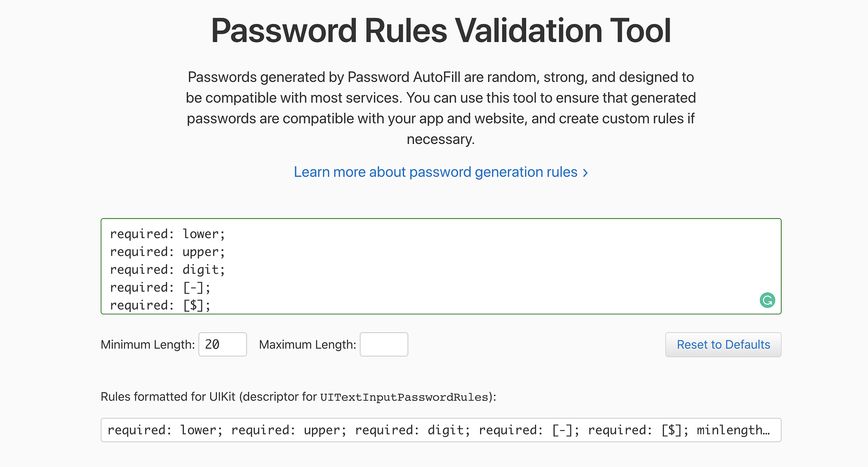Viewport: 868px width, 467px height.
Task: Click Reset to Defaults button
Action: click(723, 345)
